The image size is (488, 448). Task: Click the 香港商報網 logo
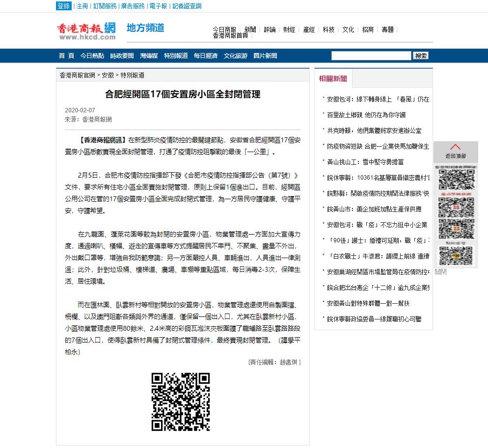point(86,30)
